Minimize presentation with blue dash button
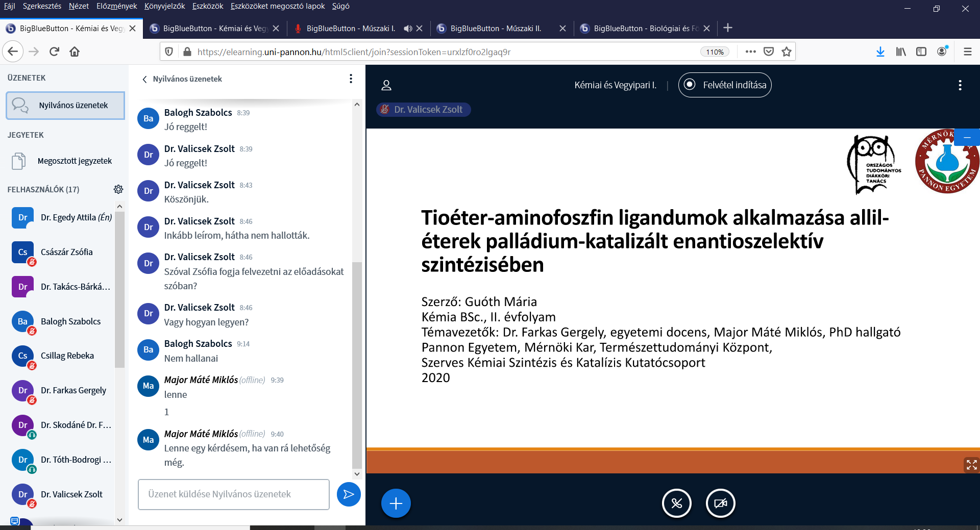This screenshot has height=530, width=980. (x=967, y=138)
